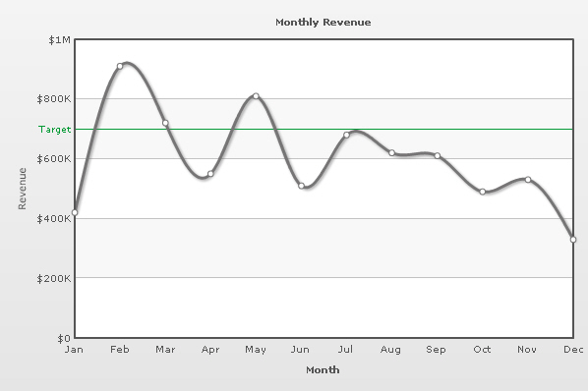Screen dimensions: 588x391
Task: Click the Jan data point marker
Action: point(75,213)
